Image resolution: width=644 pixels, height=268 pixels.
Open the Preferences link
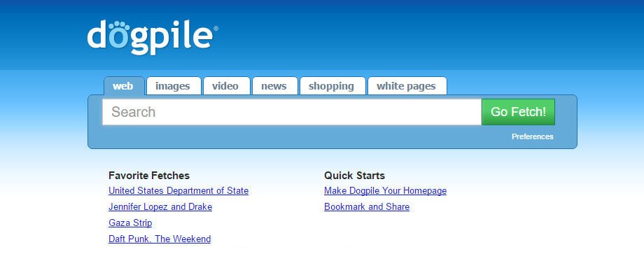pos(532,136)
